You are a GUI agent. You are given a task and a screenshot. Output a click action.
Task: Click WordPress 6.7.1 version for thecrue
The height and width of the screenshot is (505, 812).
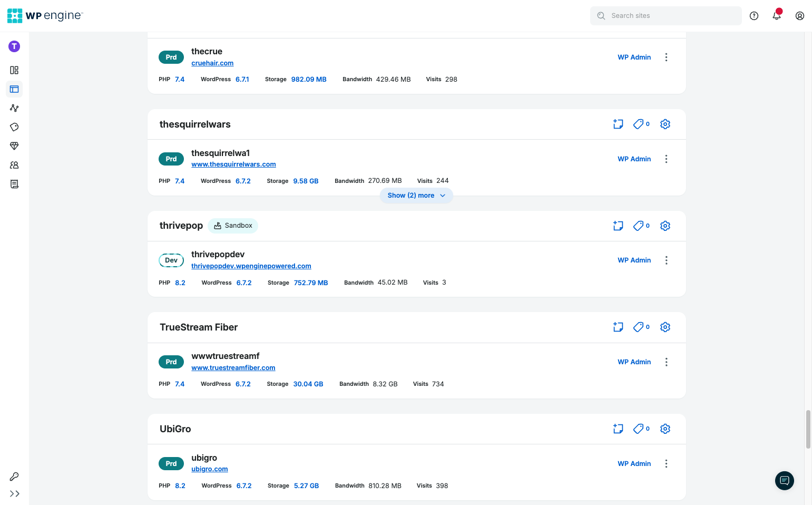(242, 80)
